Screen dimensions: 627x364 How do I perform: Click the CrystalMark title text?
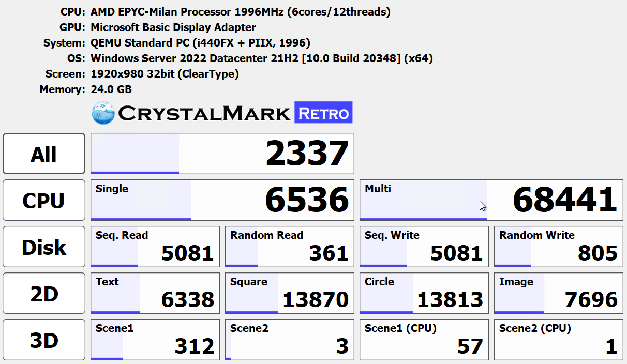click(x=204, y=113)
